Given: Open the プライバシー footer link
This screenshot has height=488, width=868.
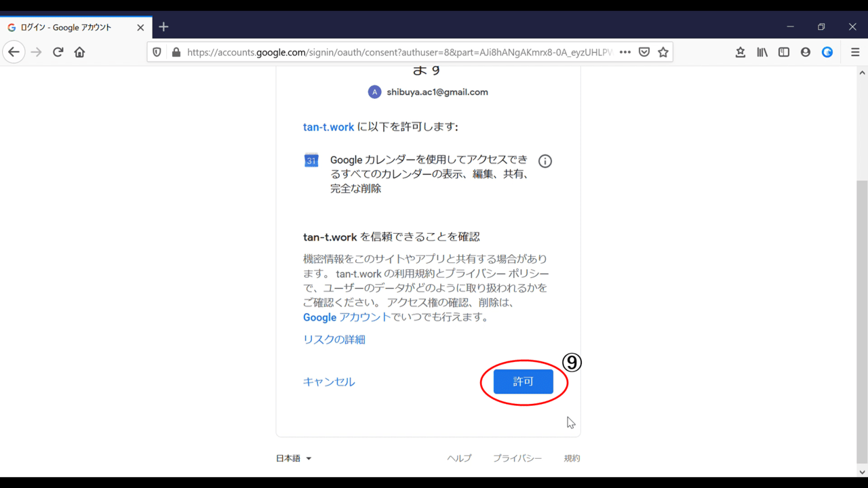Looking at the screenshot, I should [x=517, y=458].
